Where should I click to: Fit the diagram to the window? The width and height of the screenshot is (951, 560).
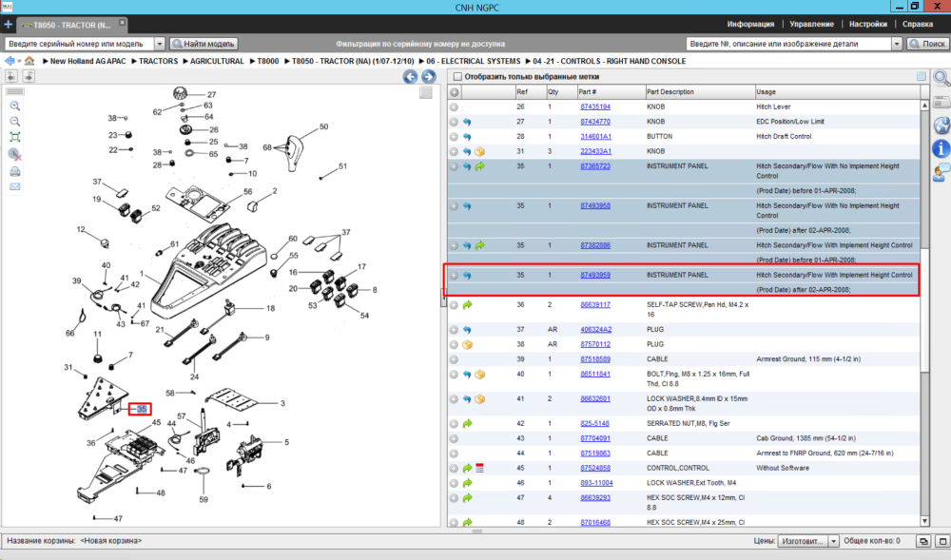point(15,137)
